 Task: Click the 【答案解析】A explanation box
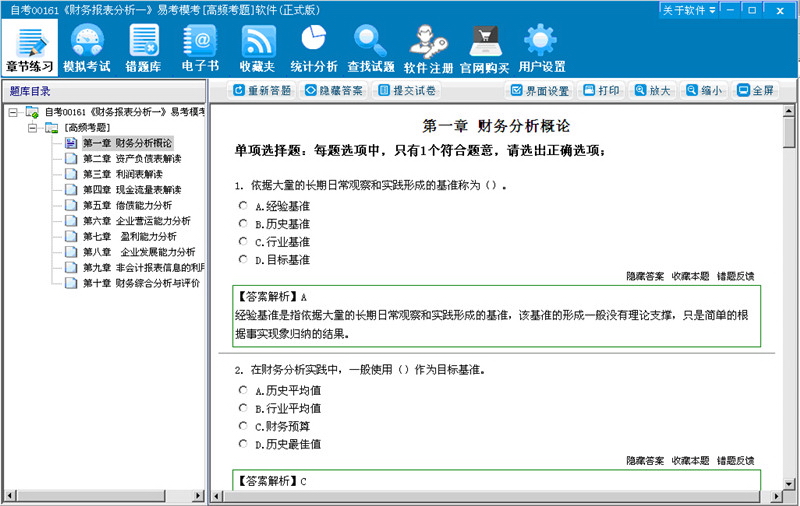coord(496,316)
